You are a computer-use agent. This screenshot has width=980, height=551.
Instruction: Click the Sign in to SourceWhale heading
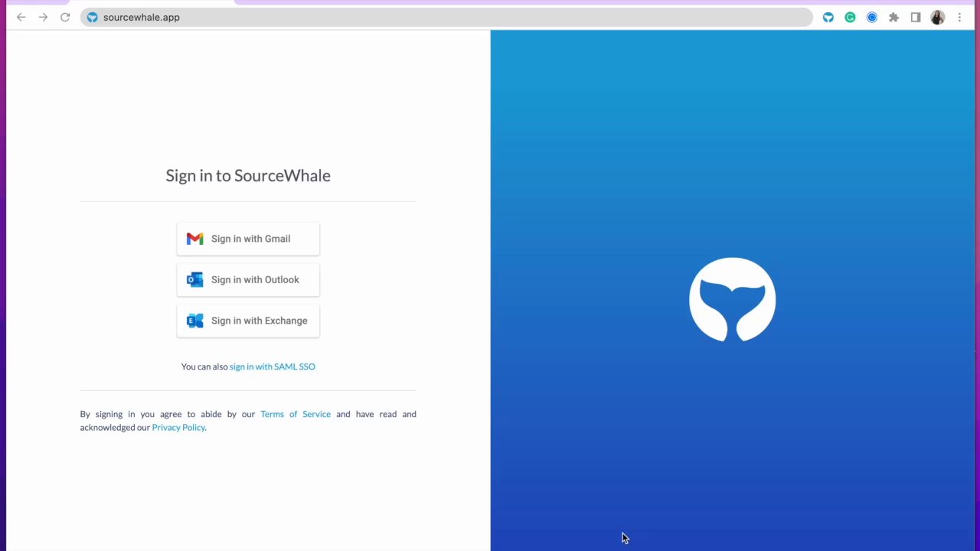[248, 175]
